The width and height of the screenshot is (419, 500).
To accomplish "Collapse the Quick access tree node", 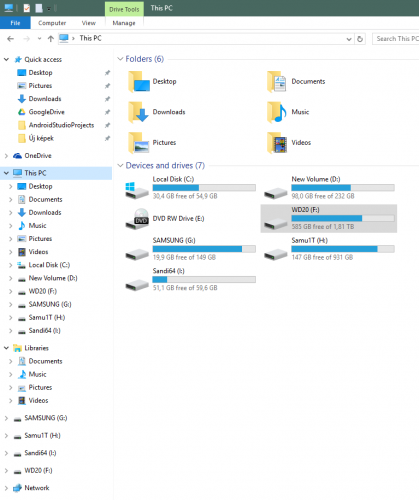I will coord(6,60).
